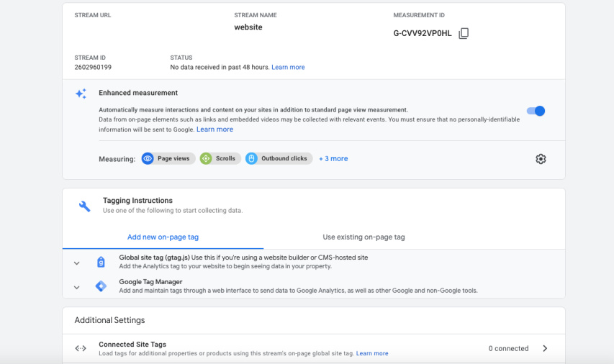Viewport: 614px width, 364px height.
Task: Click the Global site tag icon
Action: click(101, 262)
